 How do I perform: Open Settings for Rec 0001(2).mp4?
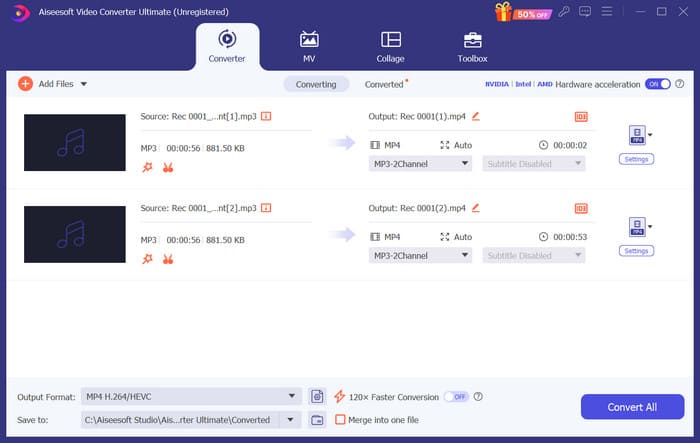(x=636, y=251)
